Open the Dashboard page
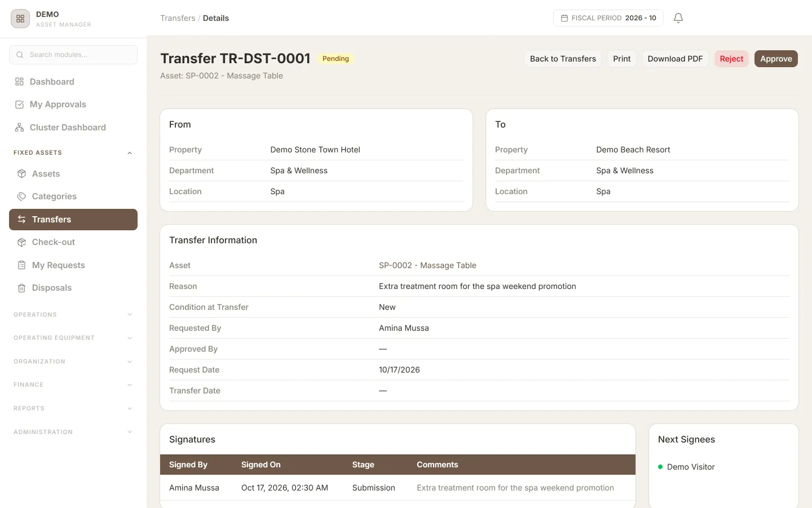Screen dimensions: 812x508 pos(73,82)
